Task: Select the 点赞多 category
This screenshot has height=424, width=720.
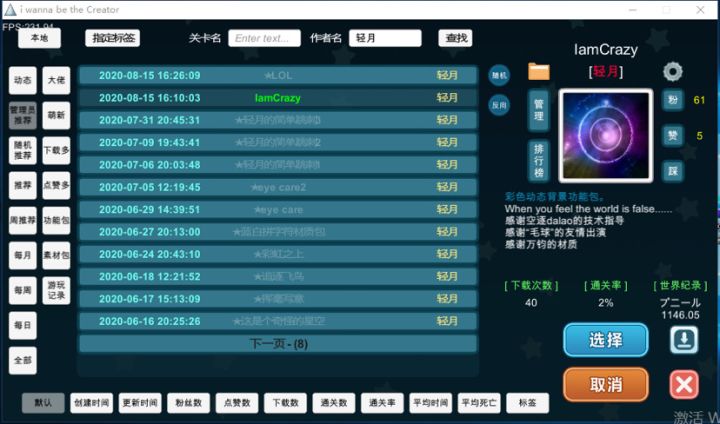Action: [x=56, y=186]
